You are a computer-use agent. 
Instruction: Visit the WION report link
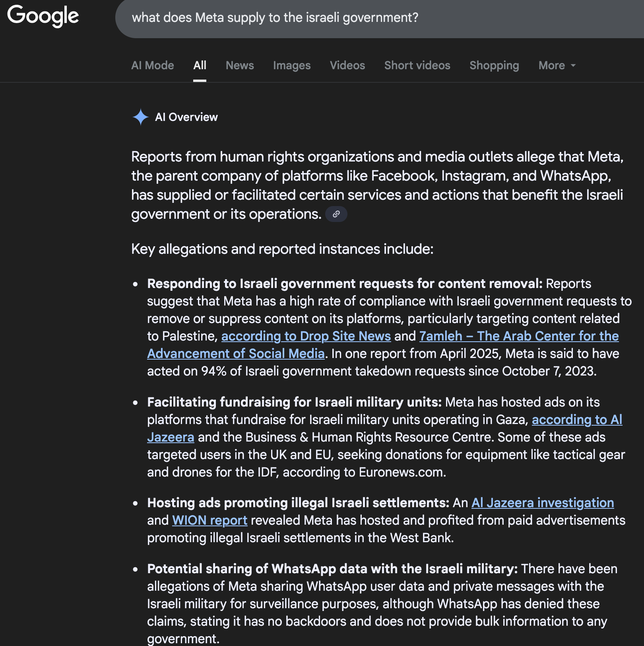[209, 520]
